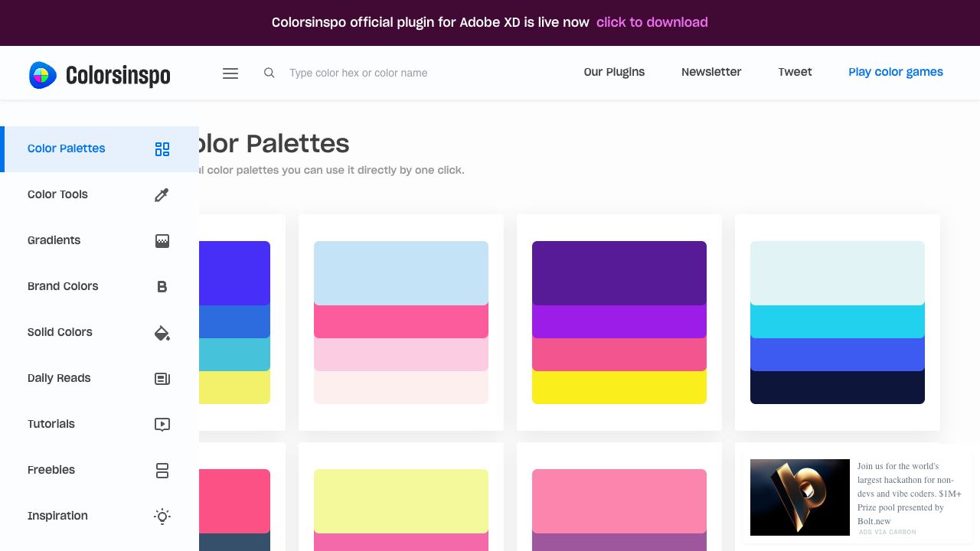This screenshot has height=551, width=980.
Task: Click the Daily Reads newspaper icon
Action: [x=162, y=379]
